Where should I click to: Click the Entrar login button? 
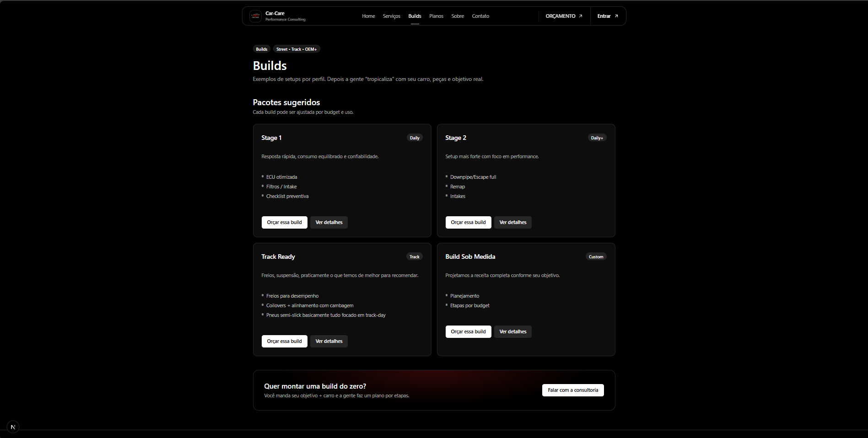click(608, 16)
